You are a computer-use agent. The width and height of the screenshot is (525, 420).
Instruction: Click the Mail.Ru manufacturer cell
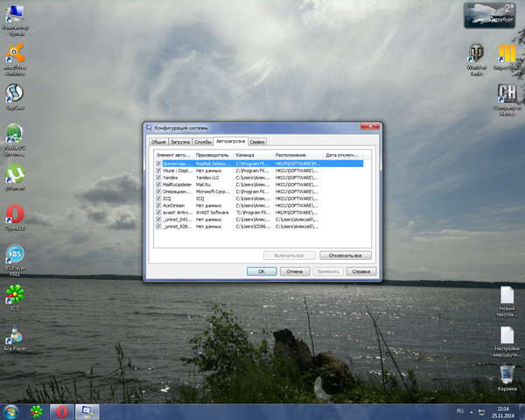click(203, 185)
